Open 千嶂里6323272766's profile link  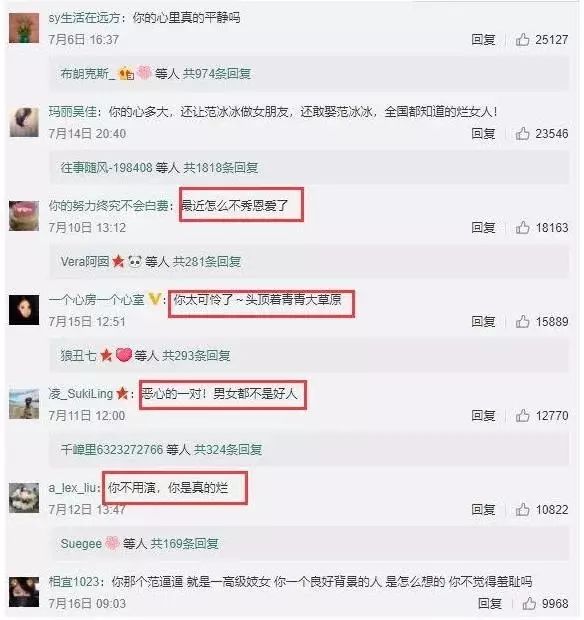tap(112, 450)
